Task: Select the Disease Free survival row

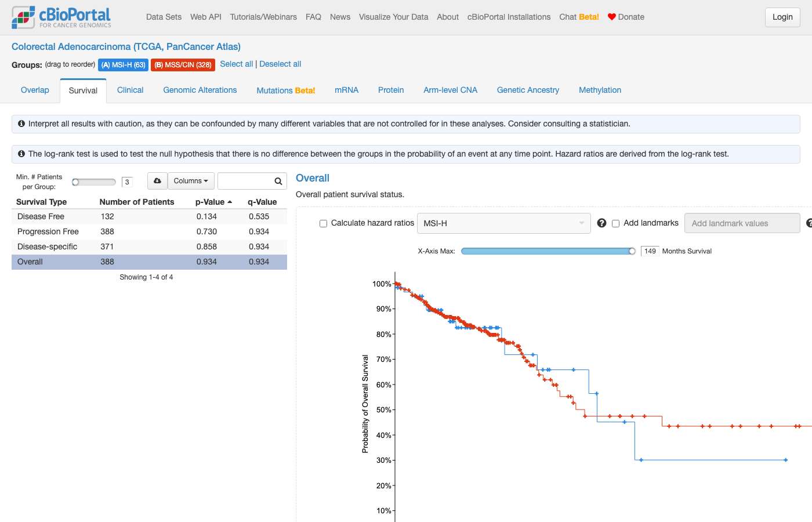Action: point(149,216)
